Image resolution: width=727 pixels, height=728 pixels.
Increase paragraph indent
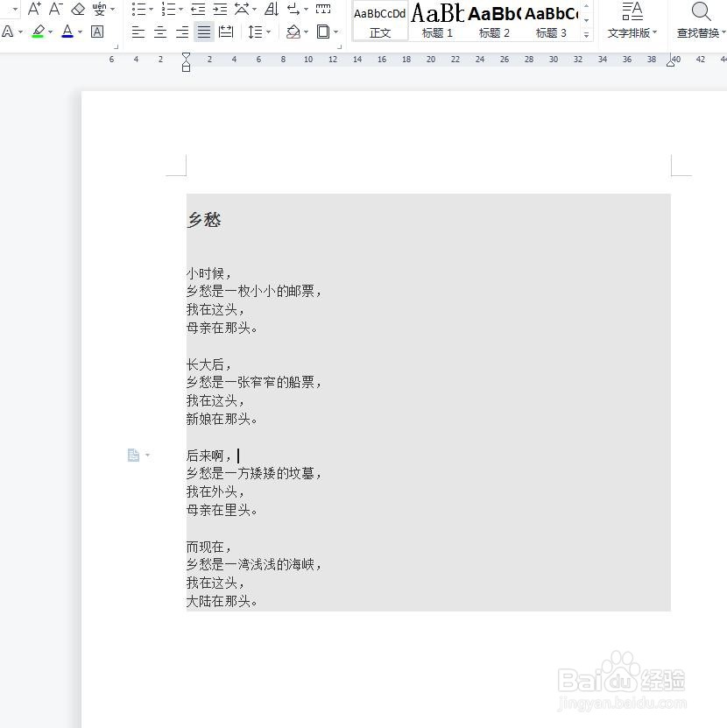tap(220, 9)
